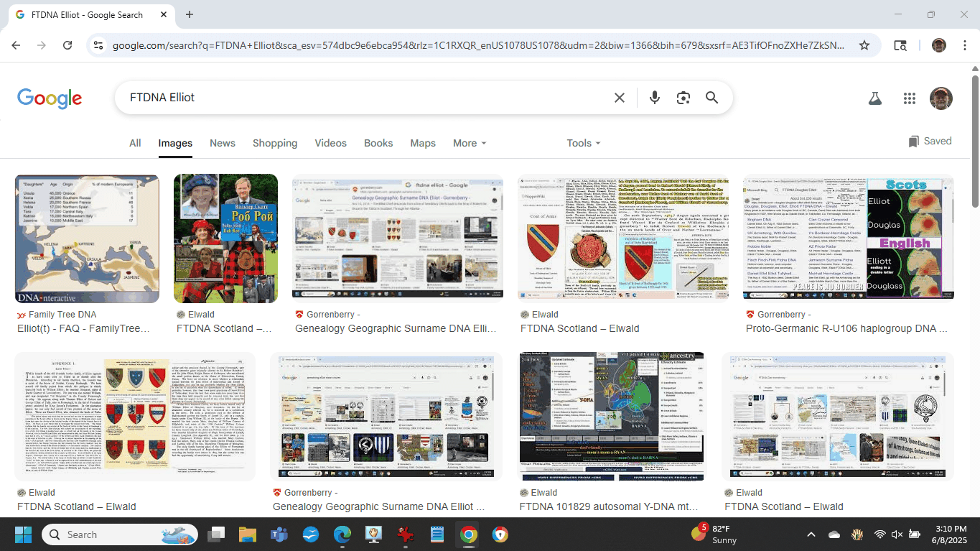Open Search Labs flask icon
Image resolution: width=980 pixels, height=551 pixels.
coord(874,98)
